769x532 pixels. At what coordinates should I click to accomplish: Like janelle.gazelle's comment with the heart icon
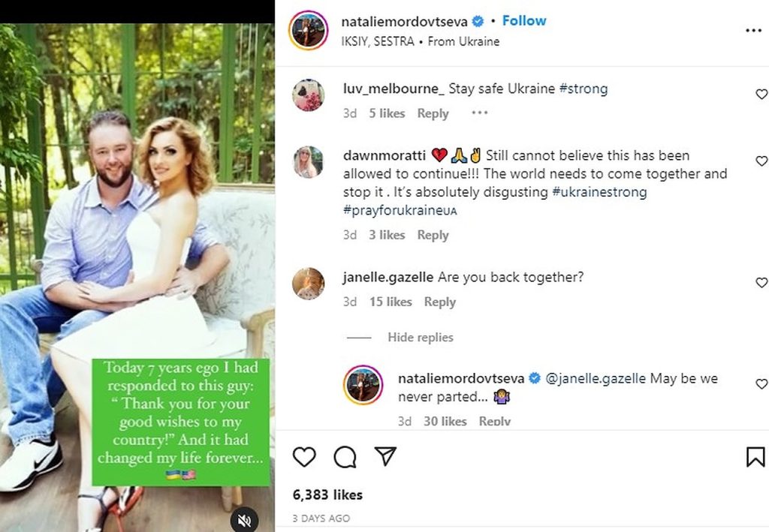tap(761, 283)
